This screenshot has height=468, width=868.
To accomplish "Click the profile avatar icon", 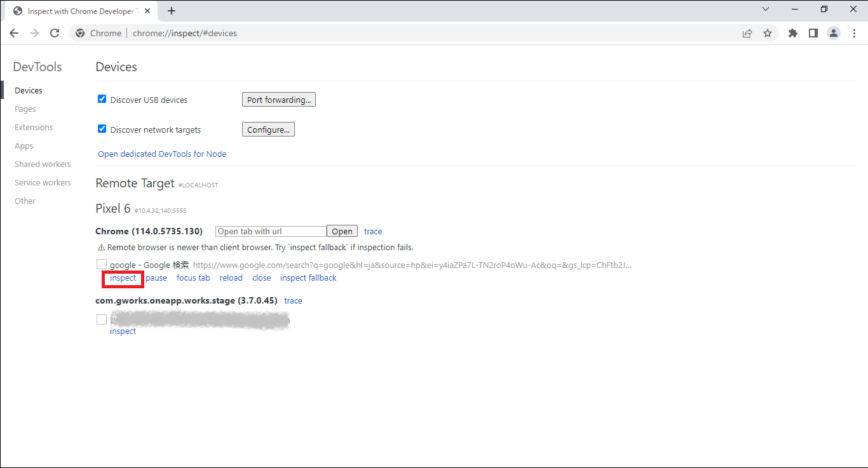I will (834, 33).
